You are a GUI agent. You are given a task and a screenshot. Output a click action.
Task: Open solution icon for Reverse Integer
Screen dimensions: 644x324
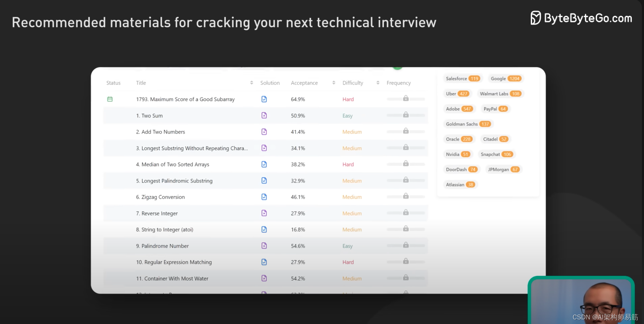click(264, 213)
